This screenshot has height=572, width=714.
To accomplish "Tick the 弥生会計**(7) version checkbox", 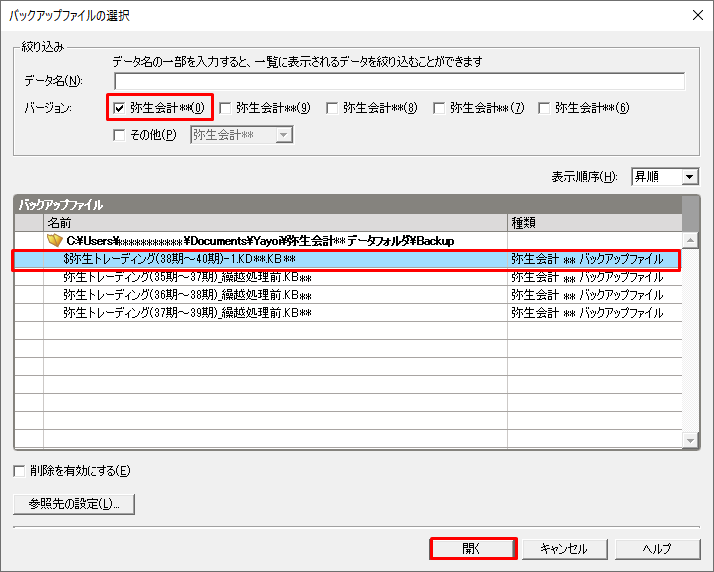I will tap(439, 108).
